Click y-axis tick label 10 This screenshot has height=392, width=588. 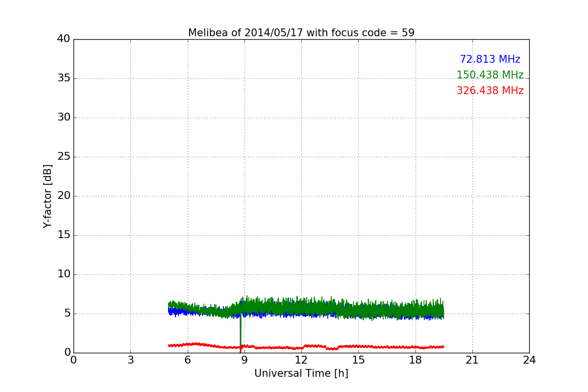64,274
